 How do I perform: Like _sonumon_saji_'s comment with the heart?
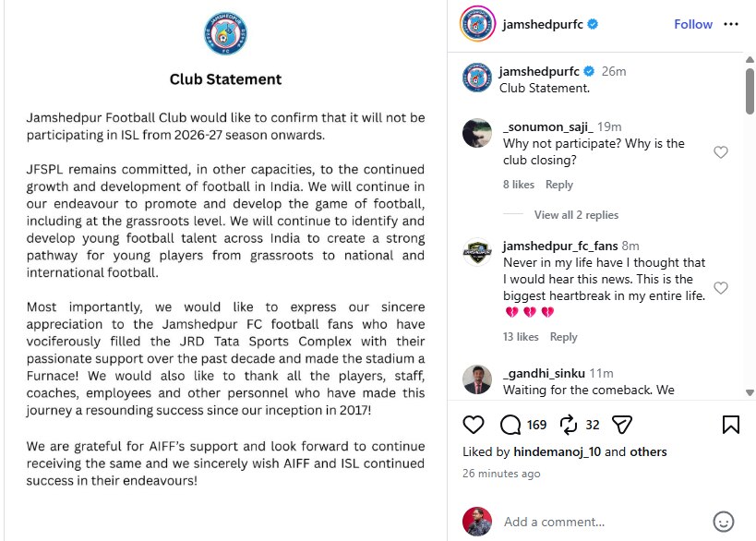(720, 152)
